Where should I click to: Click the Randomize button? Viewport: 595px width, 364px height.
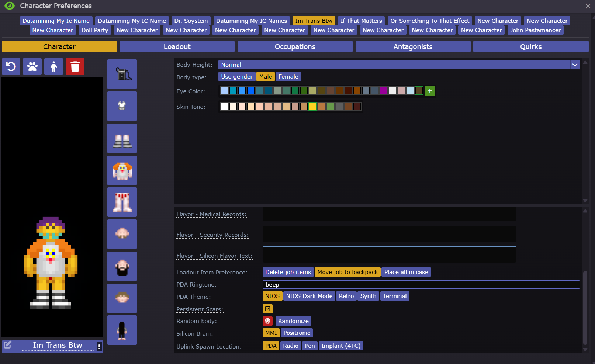pyautogui.click(x=293, y=321)
